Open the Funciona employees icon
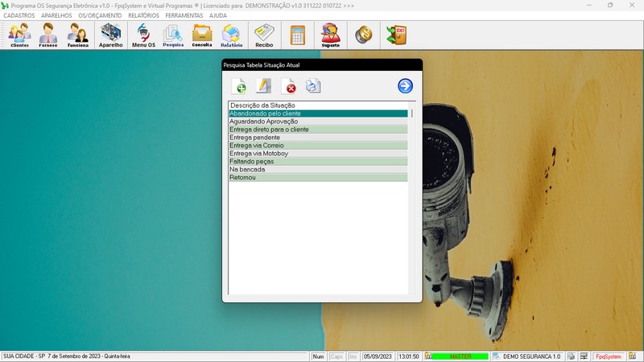 (77, 35)
